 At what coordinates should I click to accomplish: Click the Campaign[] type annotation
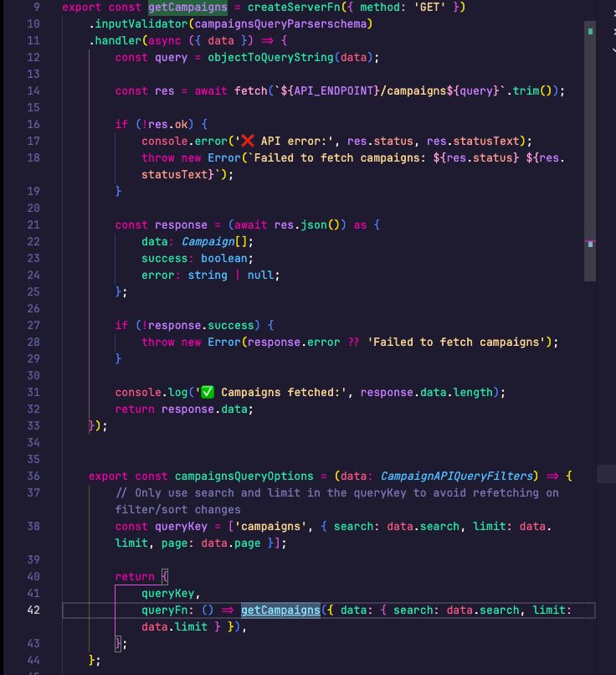pyautogui.click(x=214, y=241)
